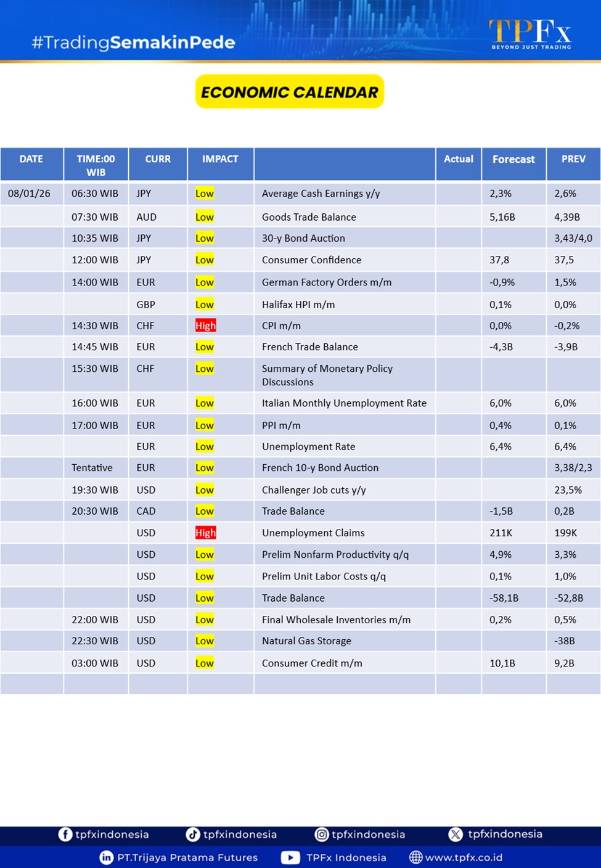Screen dimensions: 601x868
Task: Click the red High tag for CPI m/m
Action: (206, 325)
